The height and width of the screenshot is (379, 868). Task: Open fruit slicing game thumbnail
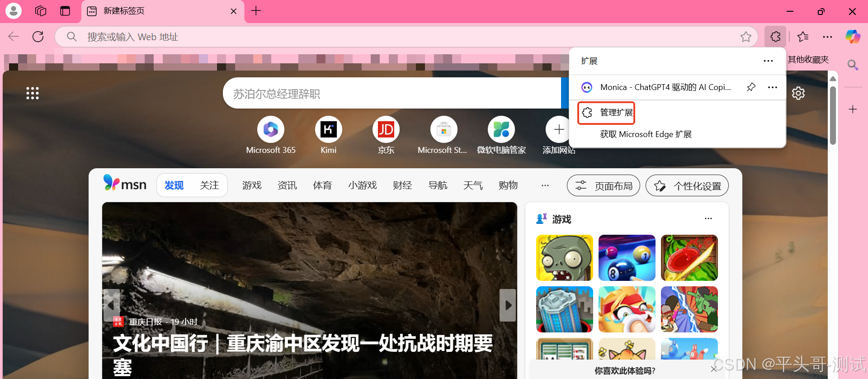[x=689, y=258]
